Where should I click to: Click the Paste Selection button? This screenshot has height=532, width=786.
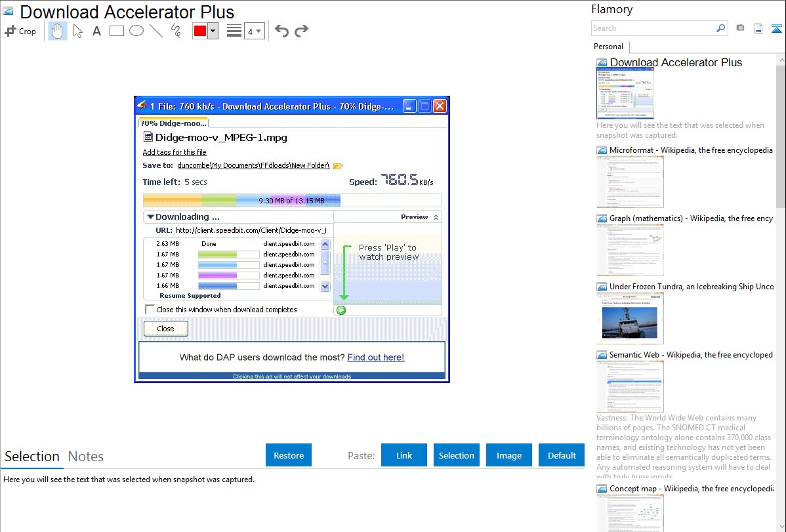click(457, 455)
